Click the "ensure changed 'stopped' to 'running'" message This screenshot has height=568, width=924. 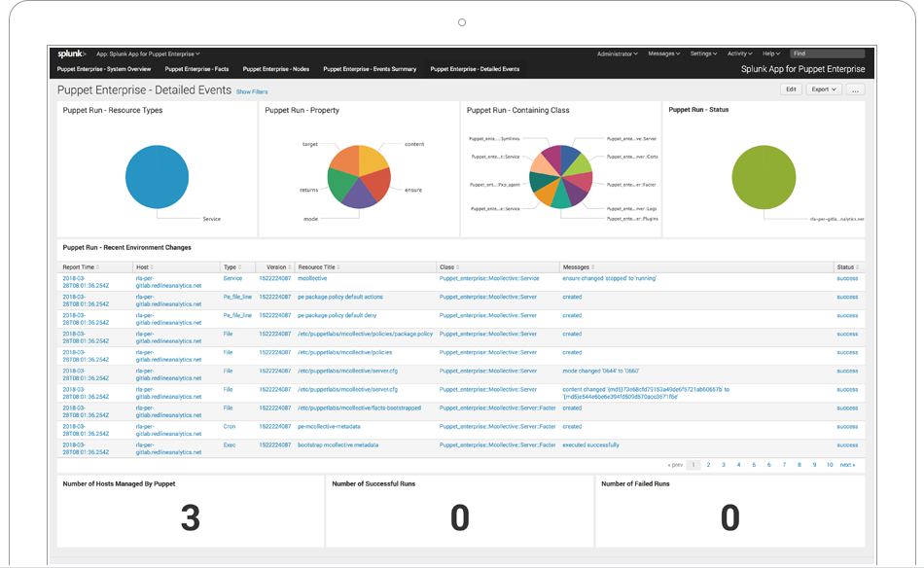pyautogui.click(x=609, y=279)
